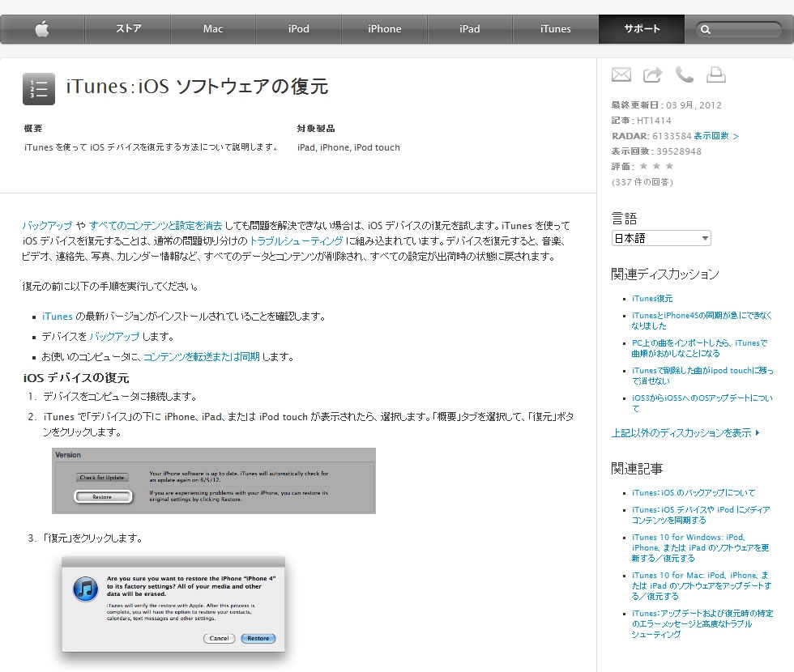Open the トラブルシューティング link
This screenshot has width=794, height=672.
(297, 241)
